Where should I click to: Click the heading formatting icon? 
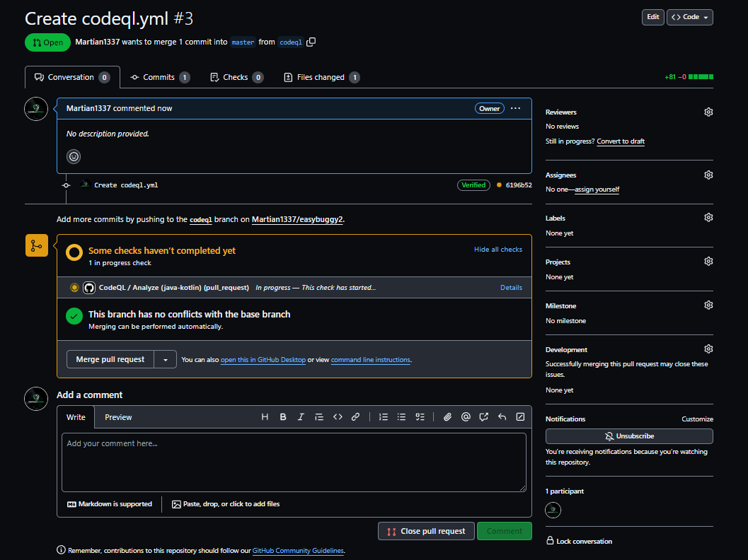265,417
